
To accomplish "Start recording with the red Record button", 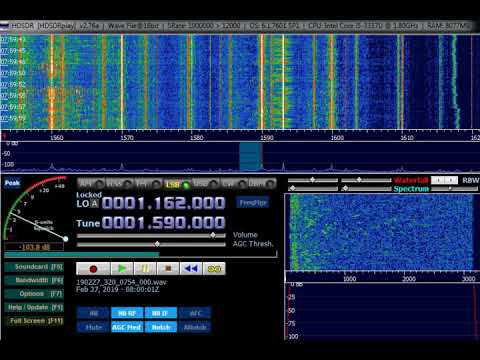I will pyautogui.click(x=93, y=269).
